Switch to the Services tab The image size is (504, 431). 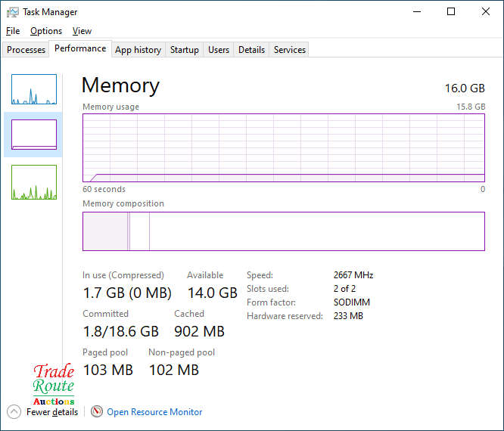[290, 50]
